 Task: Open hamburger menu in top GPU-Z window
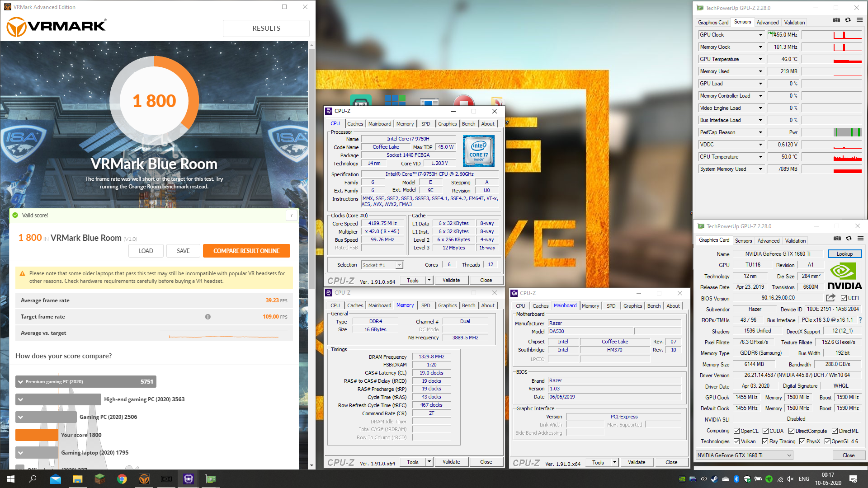pyautogui.click(x=859, y=20)
